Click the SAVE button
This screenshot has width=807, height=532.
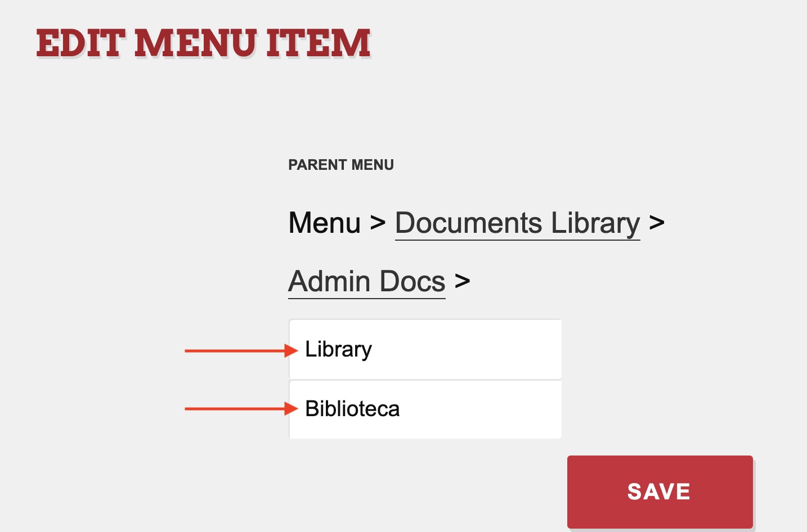point(660,492)
